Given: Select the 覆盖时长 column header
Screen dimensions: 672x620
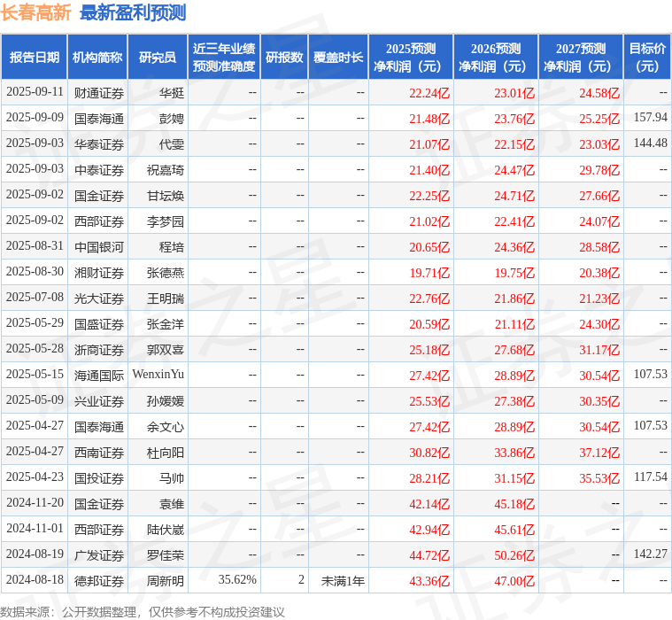Looking at the screenshot, I should point(338,57).
